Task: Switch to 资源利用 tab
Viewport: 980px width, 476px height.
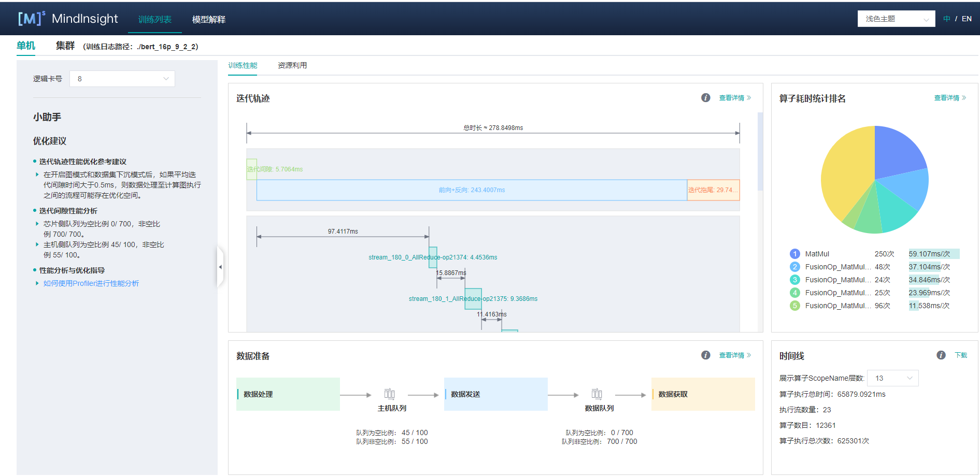Action: tap(292, 65)
